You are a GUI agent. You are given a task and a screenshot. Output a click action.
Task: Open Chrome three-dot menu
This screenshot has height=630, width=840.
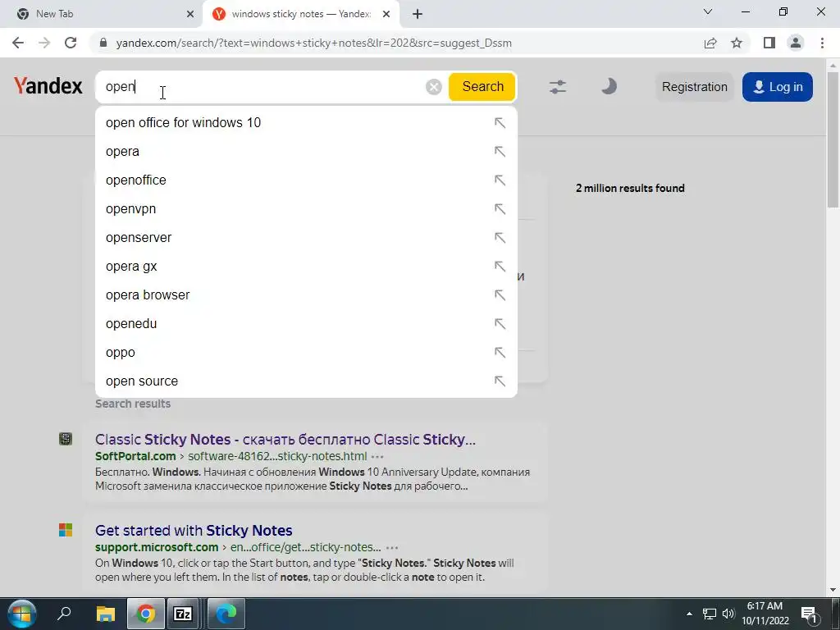tap(822, 43)
